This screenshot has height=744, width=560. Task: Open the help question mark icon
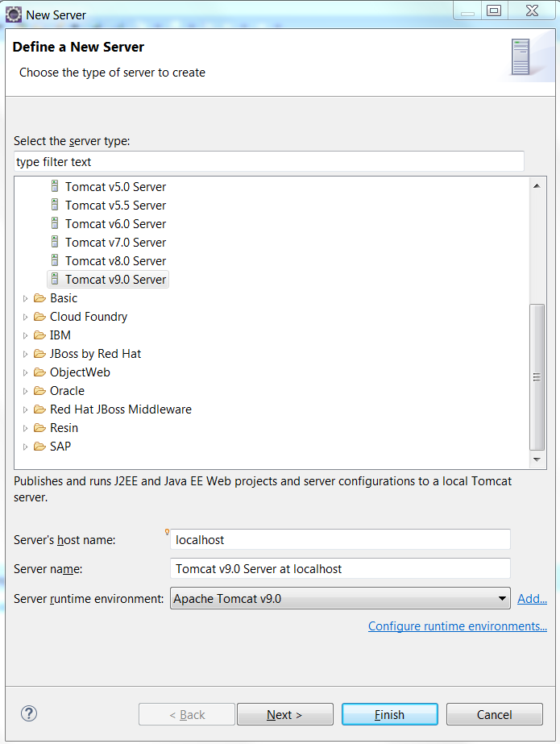(29, 713)
